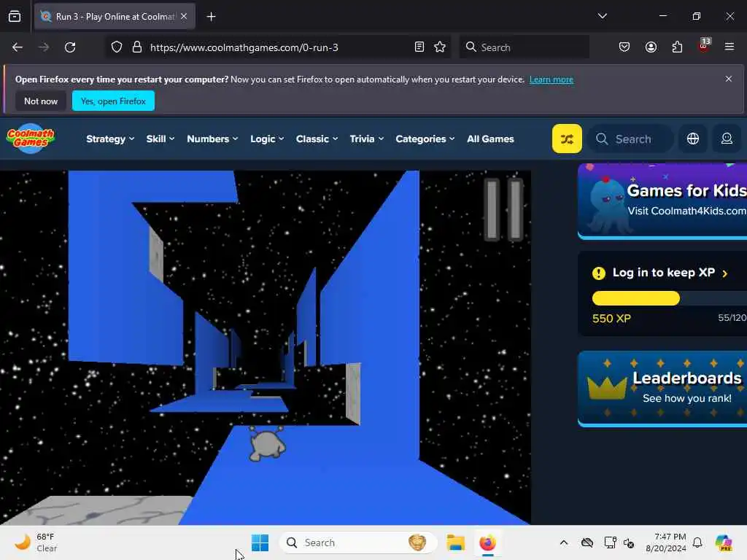Expand the Strategy menu
This screenshot has width=747, height=560.
(x=110, y=139)
